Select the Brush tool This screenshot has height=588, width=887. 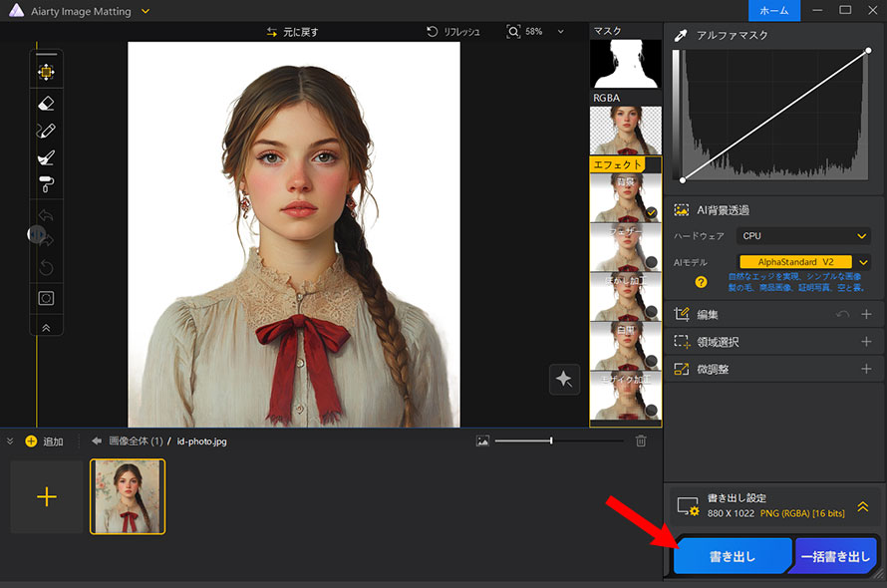(x=46, y=131)
